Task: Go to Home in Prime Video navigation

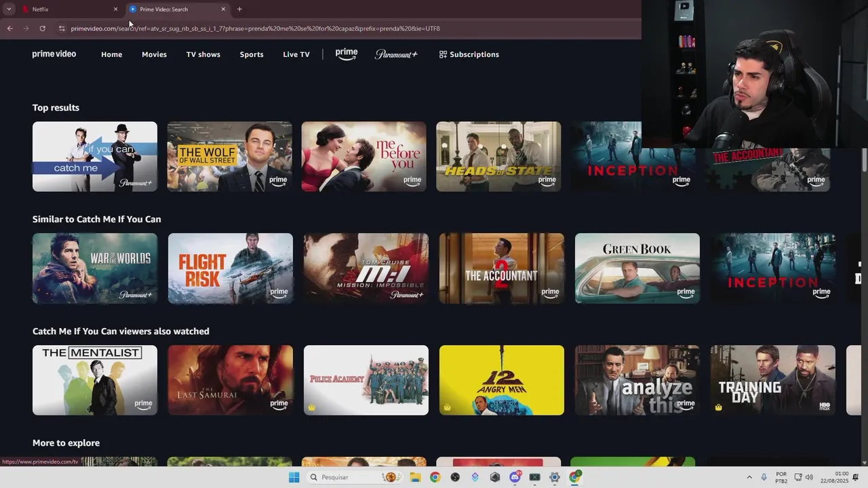Action: tap(112, 54)
